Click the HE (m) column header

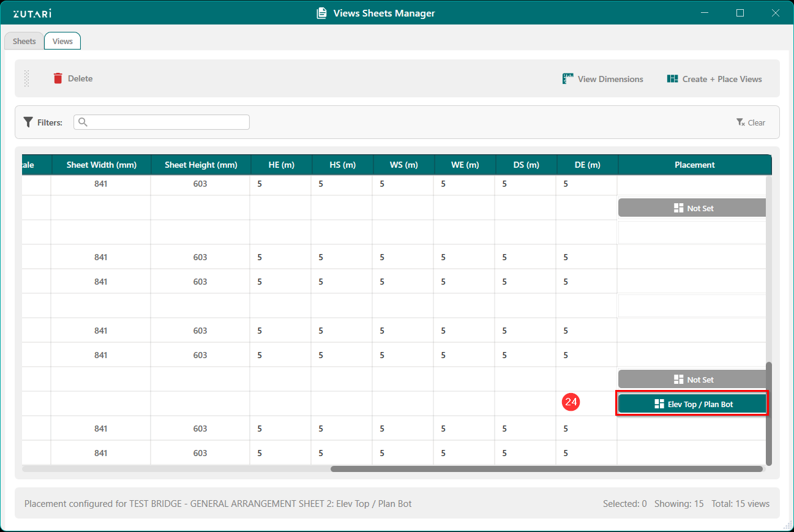[281, 165]
